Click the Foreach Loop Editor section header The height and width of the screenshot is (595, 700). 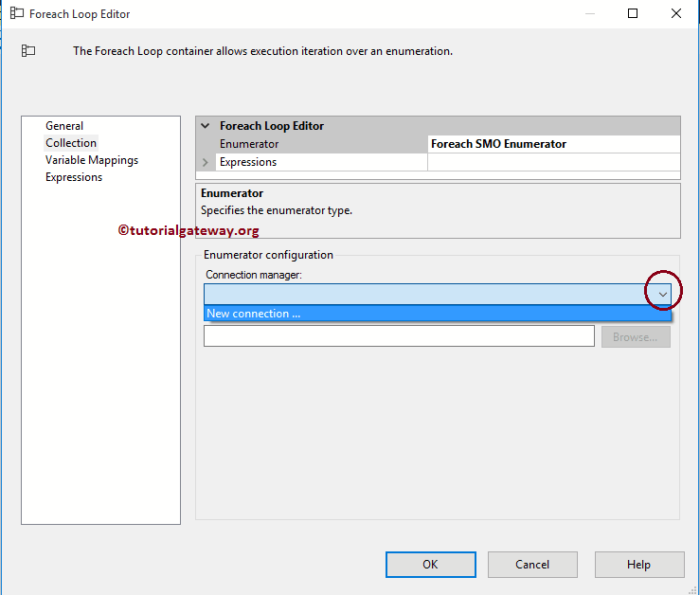(438, 126)
